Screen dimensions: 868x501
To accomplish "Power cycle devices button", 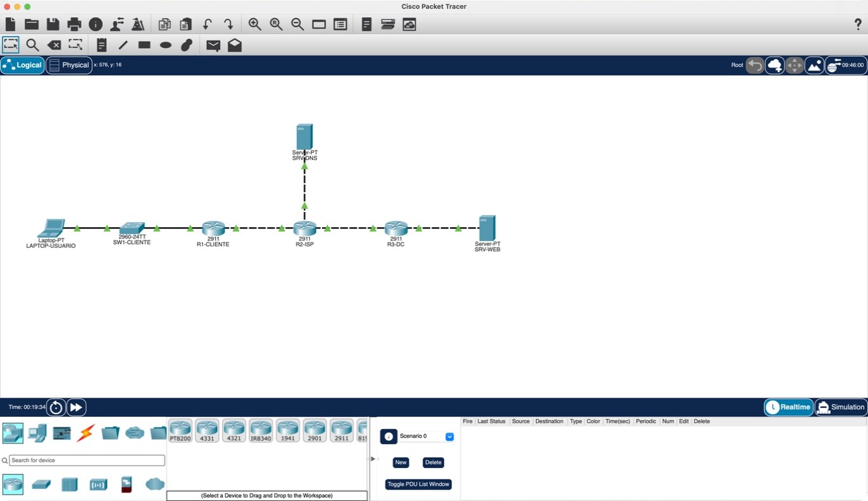I will (x=56, y=407).
